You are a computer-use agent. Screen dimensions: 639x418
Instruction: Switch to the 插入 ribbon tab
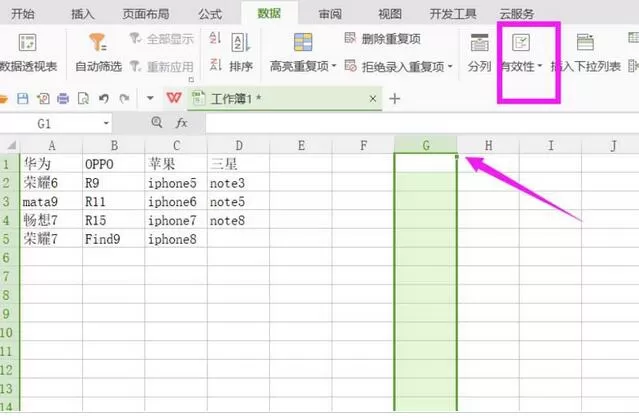point(83,14)
